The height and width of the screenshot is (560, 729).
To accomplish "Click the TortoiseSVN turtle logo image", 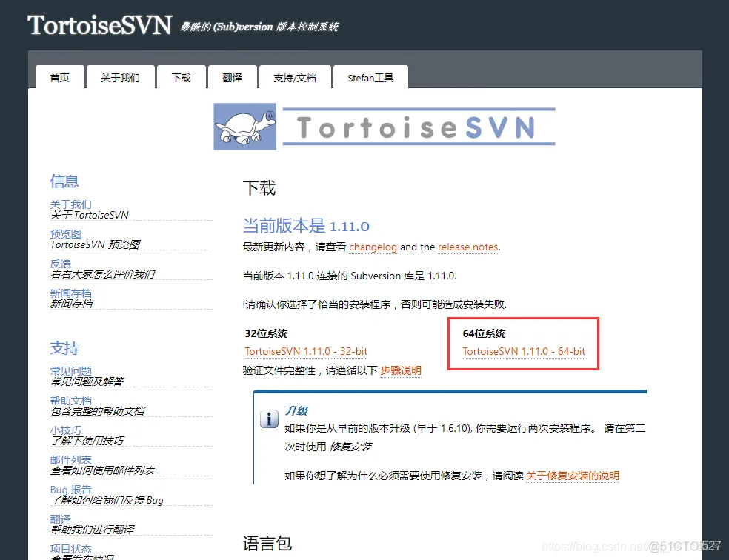I will (245, 127).
